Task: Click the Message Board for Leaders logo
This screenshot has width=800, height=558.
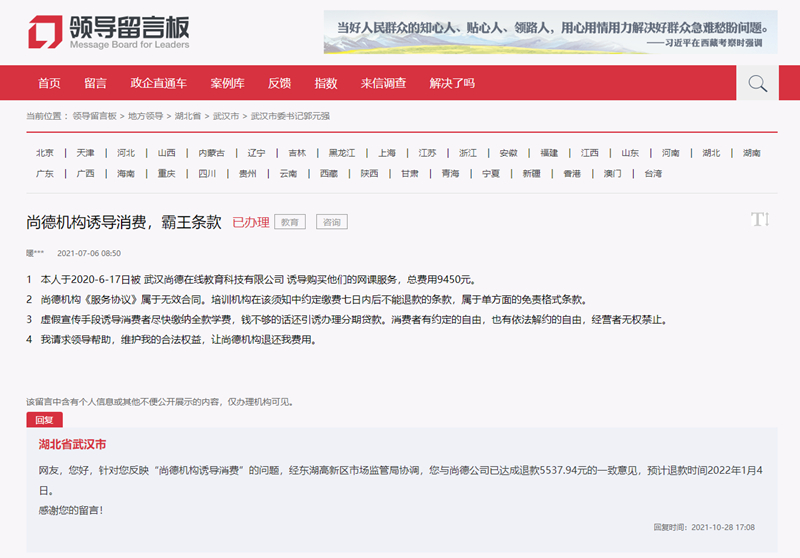Action: click(x=108, y=32)
